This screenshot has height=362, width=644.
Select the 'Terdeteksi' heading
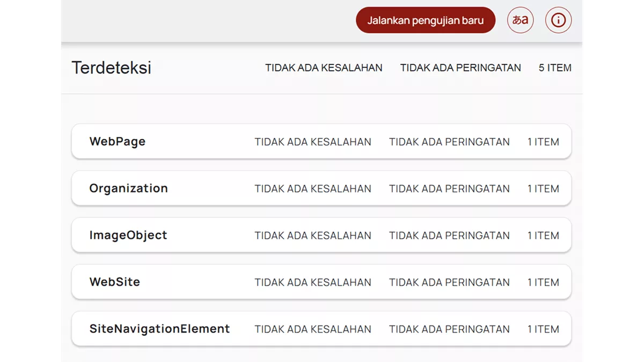tap(111, 67)
